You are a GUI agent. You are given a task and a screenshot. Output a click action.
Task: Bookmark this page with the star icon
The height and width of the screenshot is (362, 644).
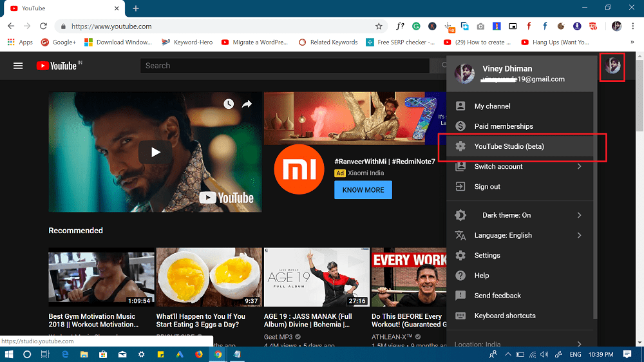click(379, 26)
